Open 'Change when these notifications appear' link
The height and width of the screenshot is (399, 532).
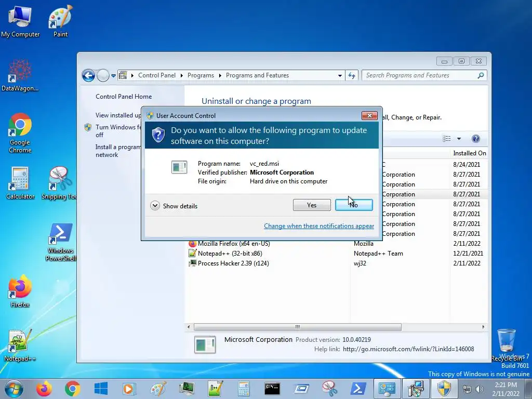(319, 226)
